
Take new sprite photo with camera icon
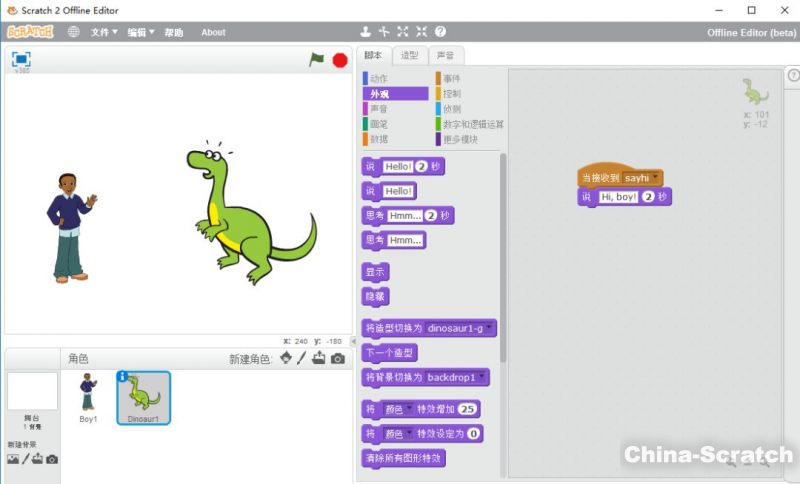pyautogui.click(x=338, y=358)
